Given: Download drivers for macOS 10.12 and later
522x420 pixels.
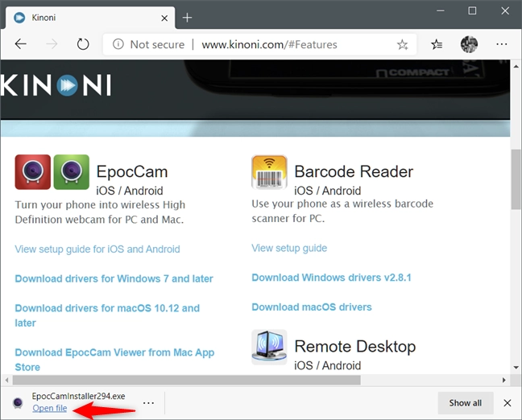Looking at the screenshot, I should click(x=107, y=315).
